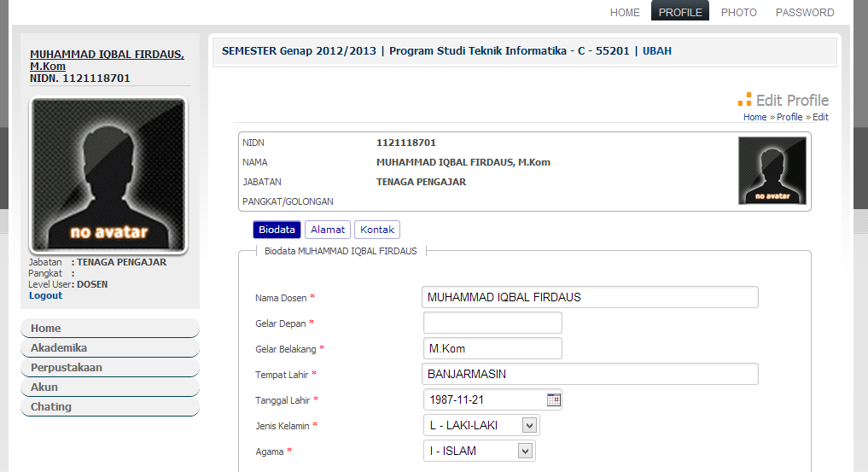Switch to the Kontak tab
The height and width of the screenshot is (472, 868).
(376, 230)
